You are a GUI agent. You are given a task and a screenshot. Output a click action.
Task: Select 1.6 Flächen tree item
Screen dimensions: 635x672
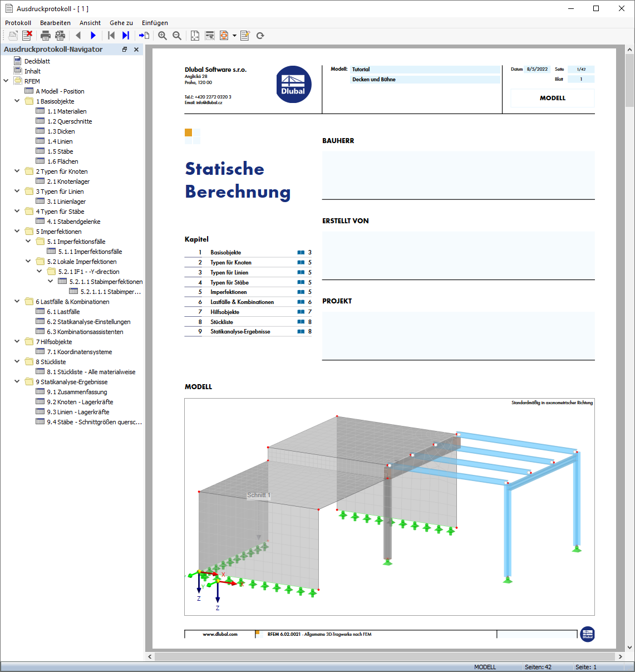[x=62, y=161]
